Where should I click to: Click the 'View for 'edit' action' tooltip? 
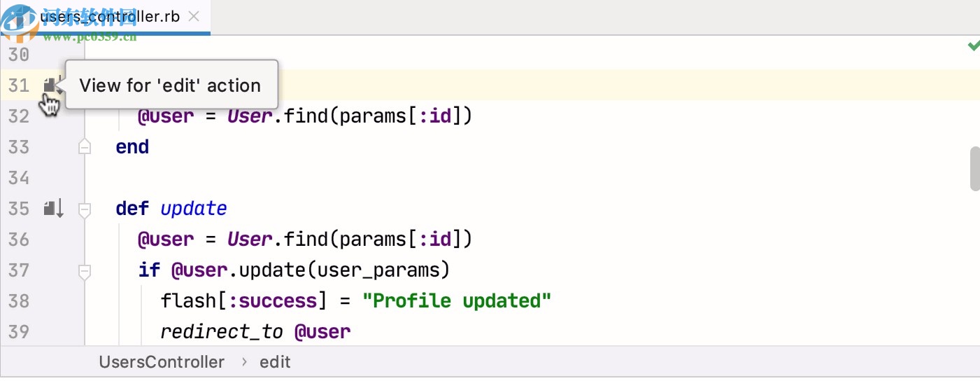pyautogui.click(x=170, y=85)
